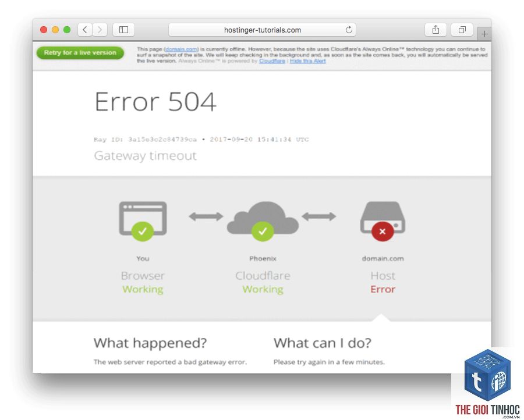Click the Working status under Cloudflare
Viewport: 524px width, 420px height.
[x=263, y=289]
